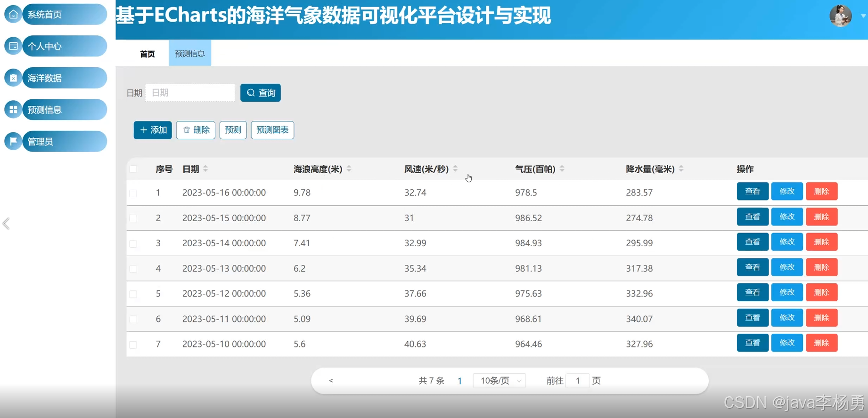Switch to the 首页 tab
868x418 pixels.
[x=147, y=54]
